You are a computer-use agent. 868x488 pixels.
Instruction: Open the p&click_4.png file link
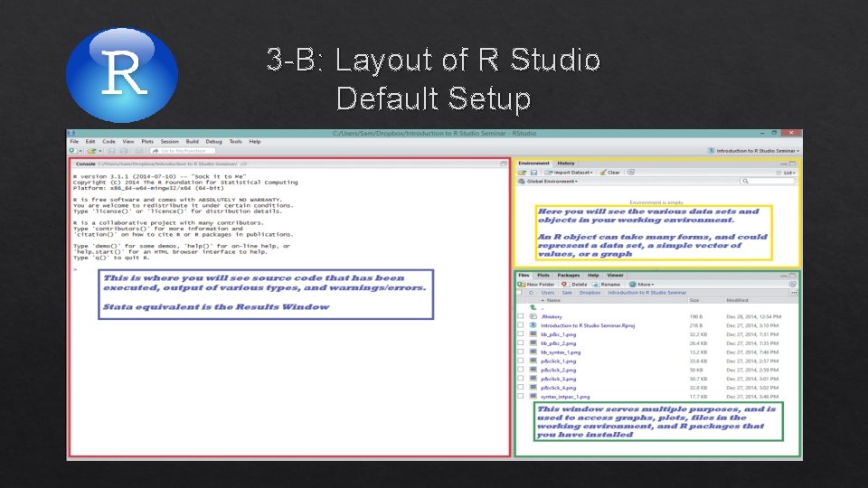click(558, 388)
